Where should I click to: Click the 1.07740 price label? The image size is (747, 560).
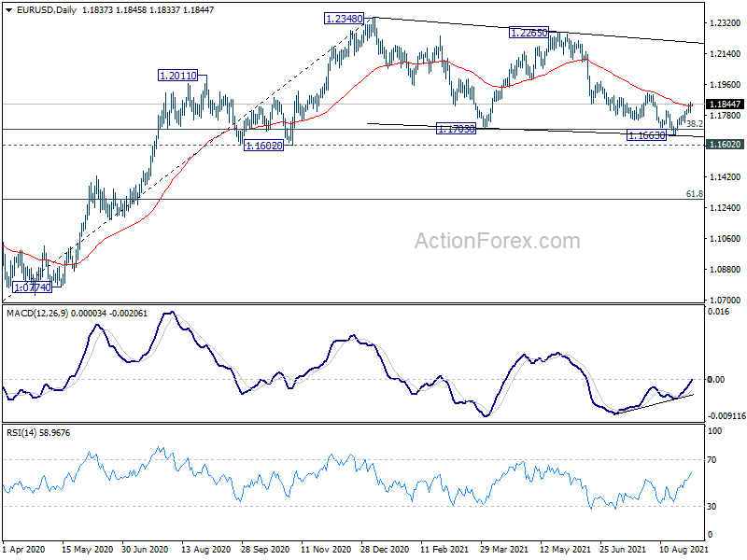pos(32,287)
